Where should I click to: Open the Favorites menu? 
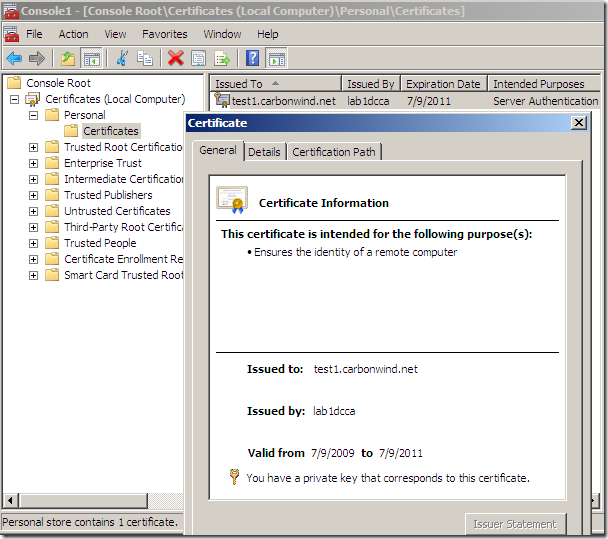tap(164, 34)
